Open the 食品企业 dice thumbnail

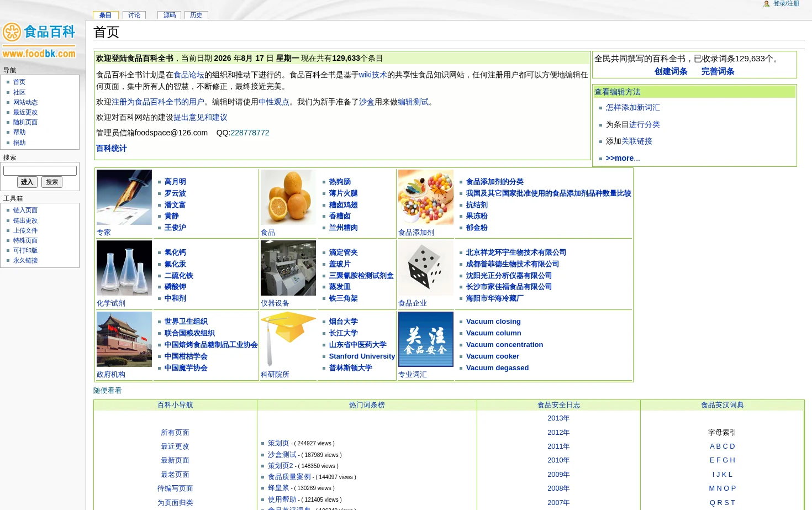tap(426, 268)
